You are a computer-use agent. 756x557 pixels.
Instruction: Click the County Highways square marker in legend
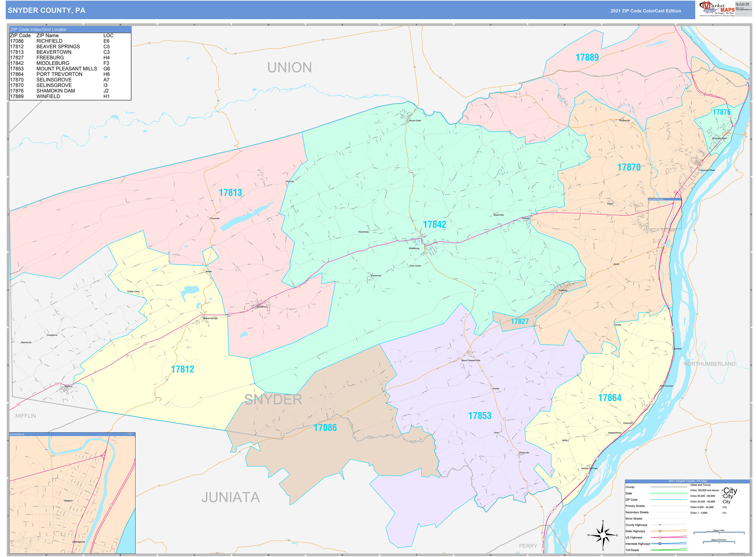(x=660, y=525)
